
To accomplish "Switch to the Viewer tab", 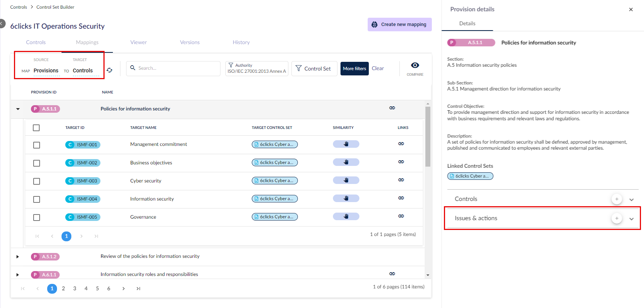I will click(x=139, y=42).
